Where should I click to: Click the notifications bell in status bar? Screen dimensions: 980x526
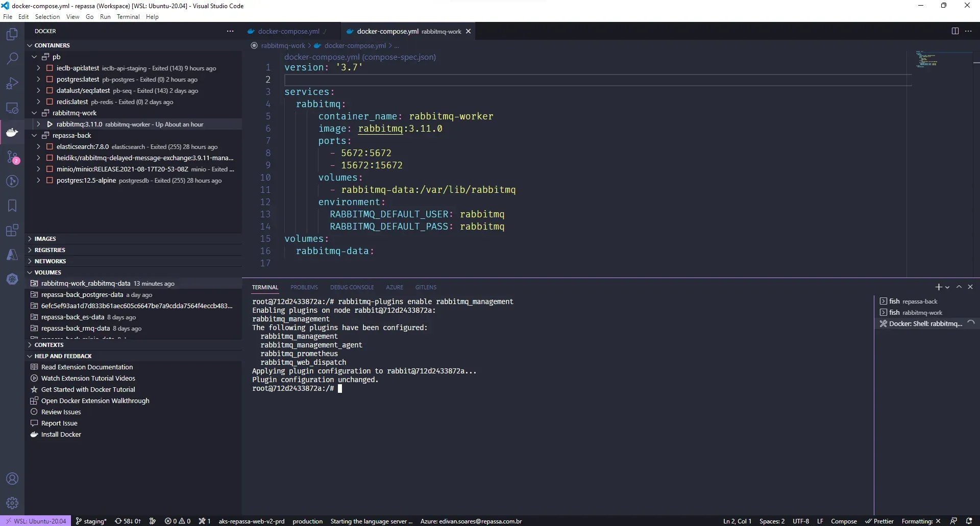pyautogui.click(x=969, y=521)
